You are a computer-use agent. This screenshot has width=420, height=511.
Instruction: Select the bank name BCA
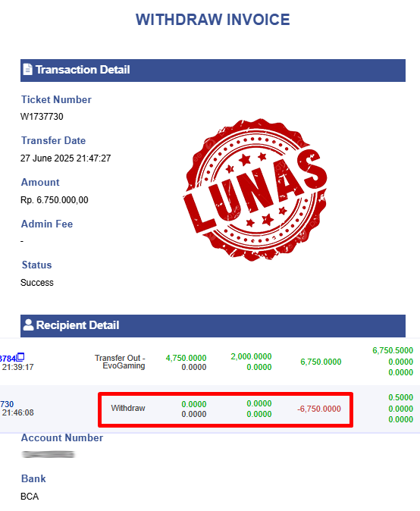(30, 497)
